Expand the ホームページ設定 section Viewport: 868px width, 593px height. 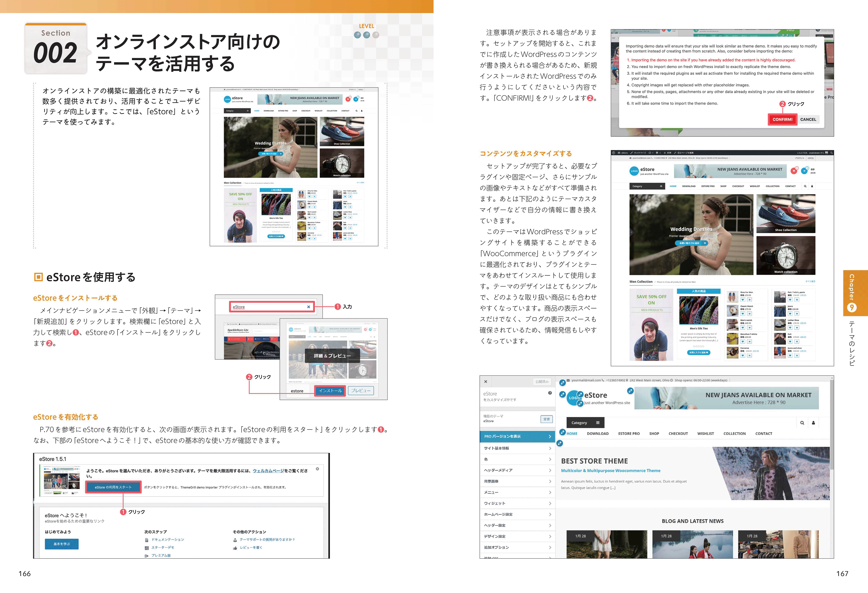coord(517,514)
